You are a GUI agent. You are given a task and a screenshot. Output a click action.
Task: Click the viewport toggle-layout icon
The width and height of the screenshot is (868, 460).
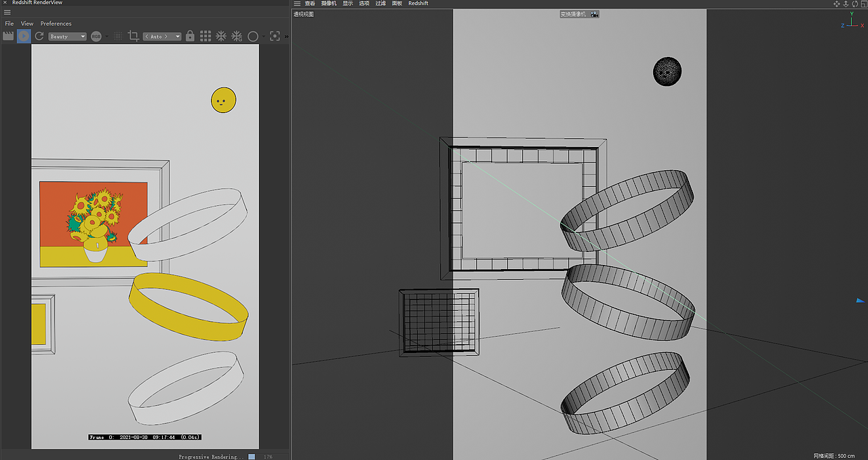coord(863,3)
